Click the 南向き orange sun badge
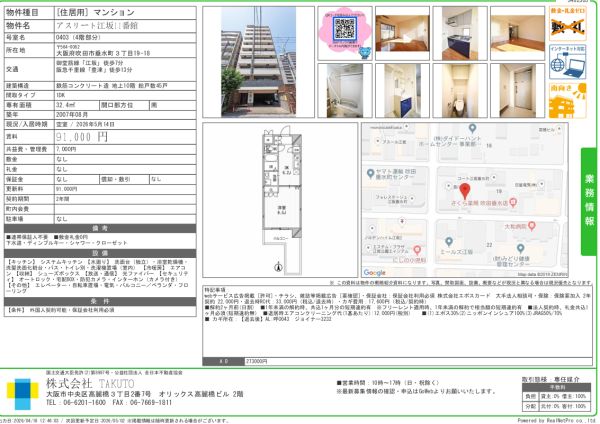 [x=567, y=100]
